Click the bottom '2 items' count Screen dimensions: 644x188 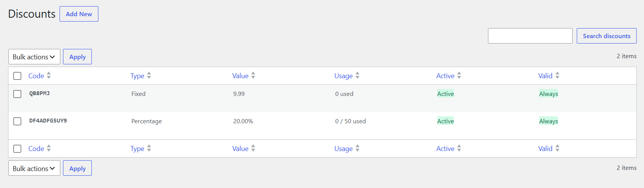pos(626,168)
